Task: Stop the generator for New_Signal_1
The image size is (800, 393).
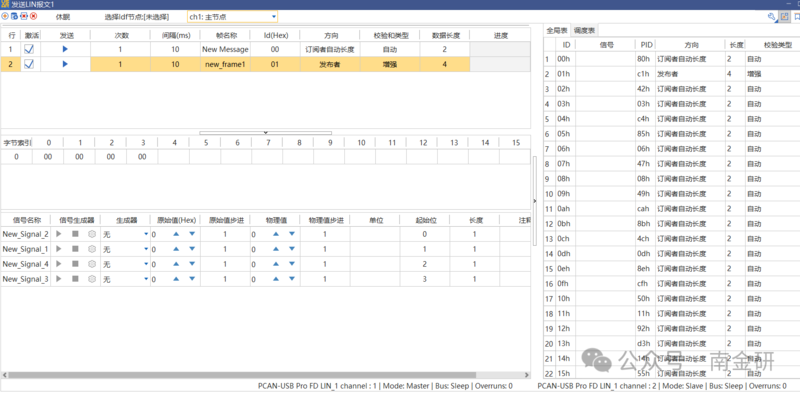Action: [x=75, y=249]
